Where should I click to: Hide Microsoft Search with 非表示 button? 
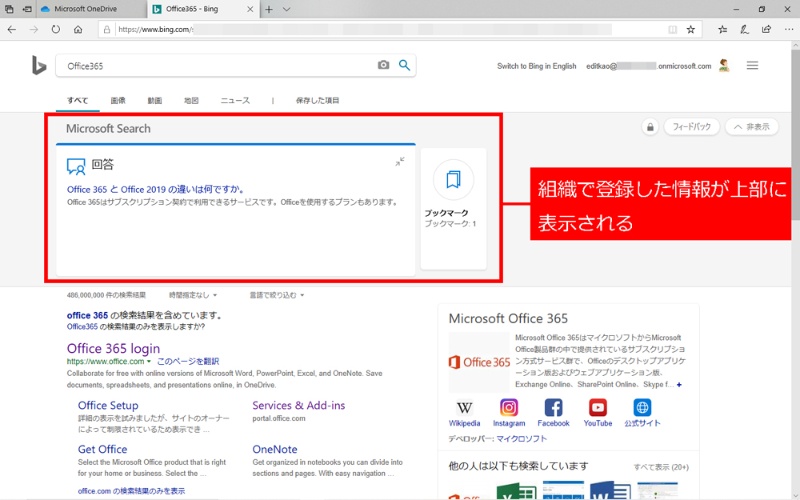tap(752, 127)
